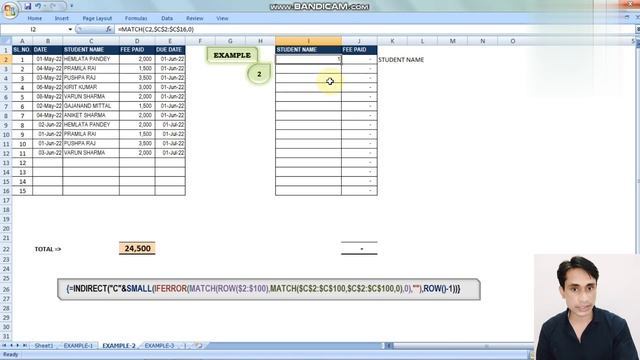Select column C header
640x360 pixels.
(91, 41)
